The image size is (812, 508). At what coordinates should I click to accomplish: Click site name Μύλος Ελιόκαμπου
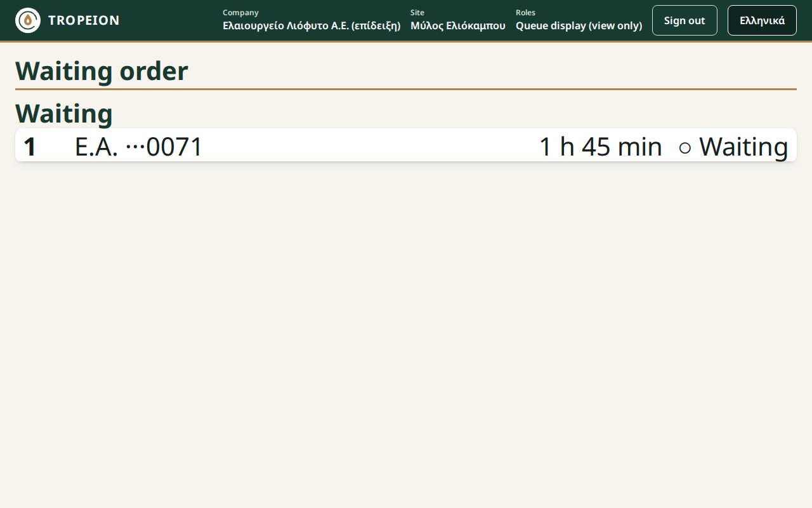(458, 26)
